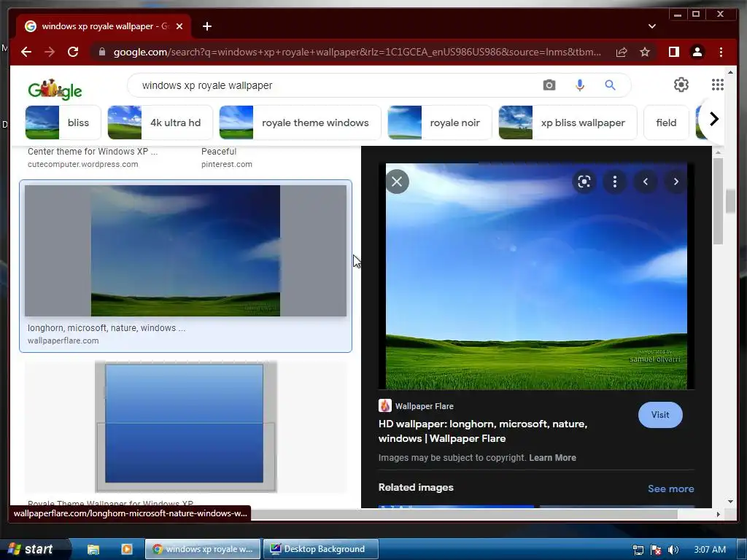Close the image preview panel
The height and width of the screenshot is (560, 747).
(397, 182)
